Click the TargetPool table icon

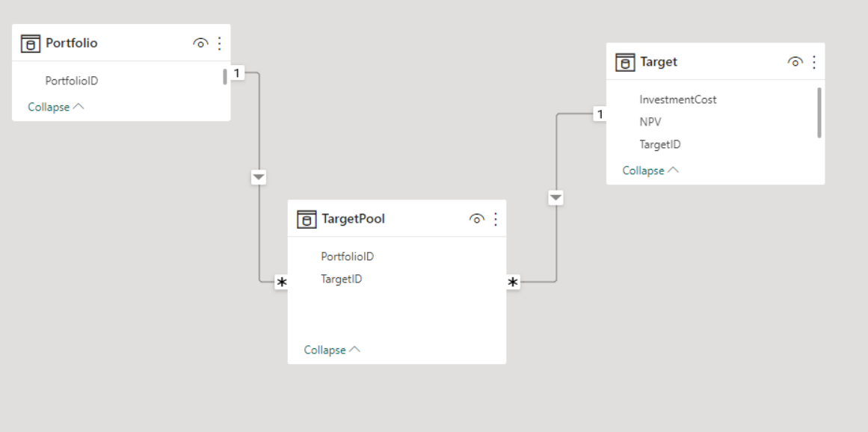(307, 219)
